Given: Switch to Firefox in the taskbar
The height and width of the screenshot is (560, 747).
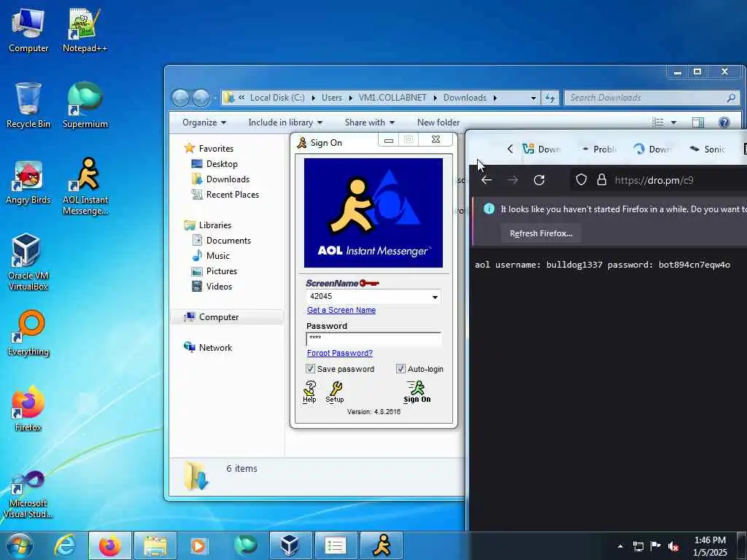Looking at the screenshot, I should (x=109, y=545).
